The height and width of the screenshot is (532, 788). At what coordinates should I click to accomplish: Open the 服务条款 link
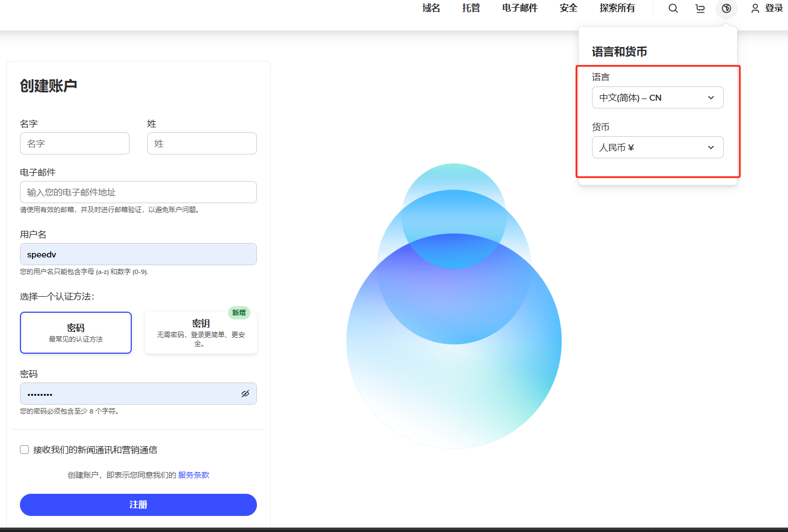click(193, 475)
